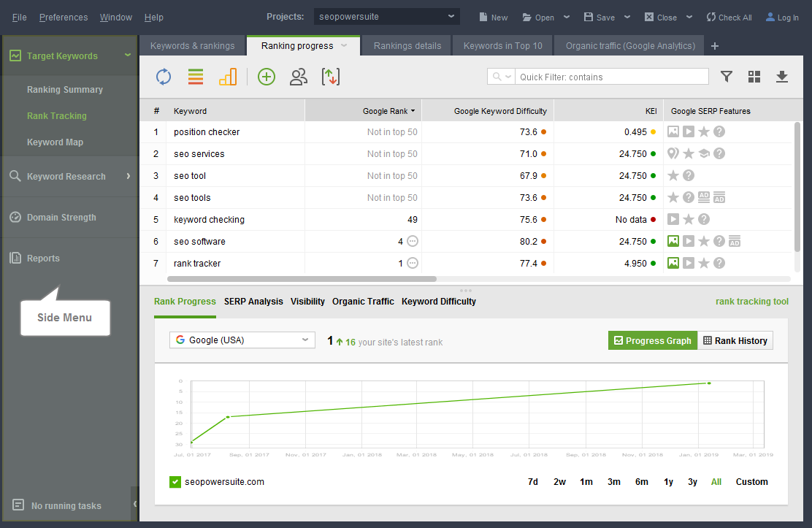
Task: Set graph range to 3m
Action: pyautogui.click(x=613, y=482)
